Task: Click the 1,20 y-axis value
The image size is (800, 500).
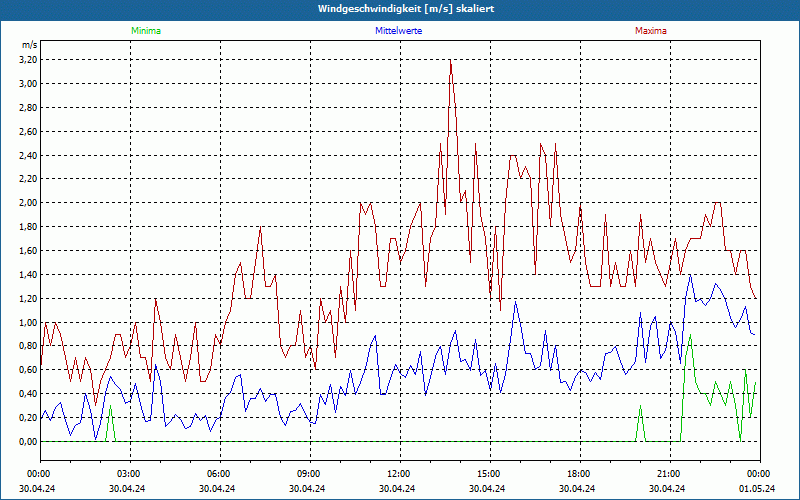Action: click(x=28, y=298)
